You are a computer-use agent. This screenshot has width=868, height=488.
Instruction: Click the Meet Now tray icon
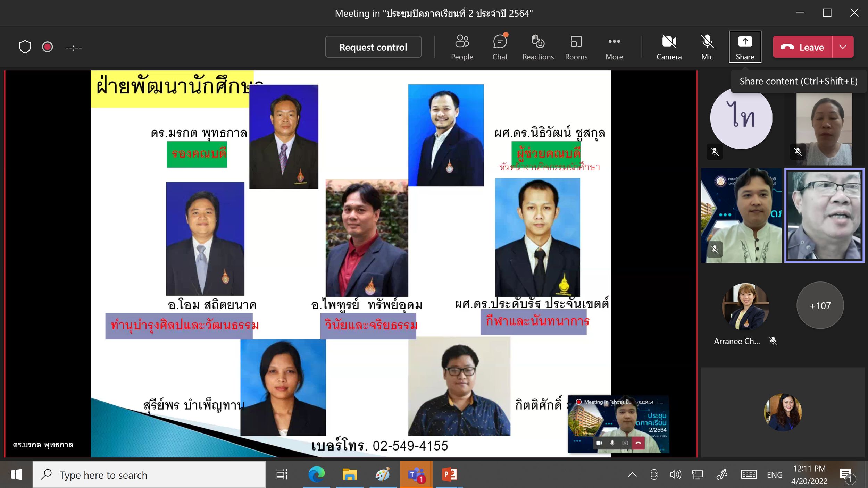click(x=654, y=475)
